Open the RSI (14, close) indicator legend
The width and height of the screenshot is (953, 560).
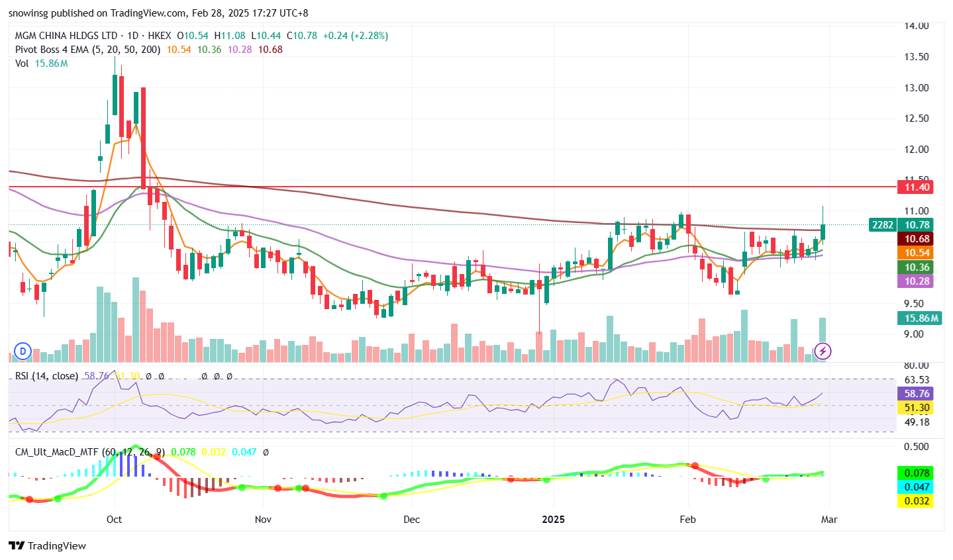click(x=47, y=376)
